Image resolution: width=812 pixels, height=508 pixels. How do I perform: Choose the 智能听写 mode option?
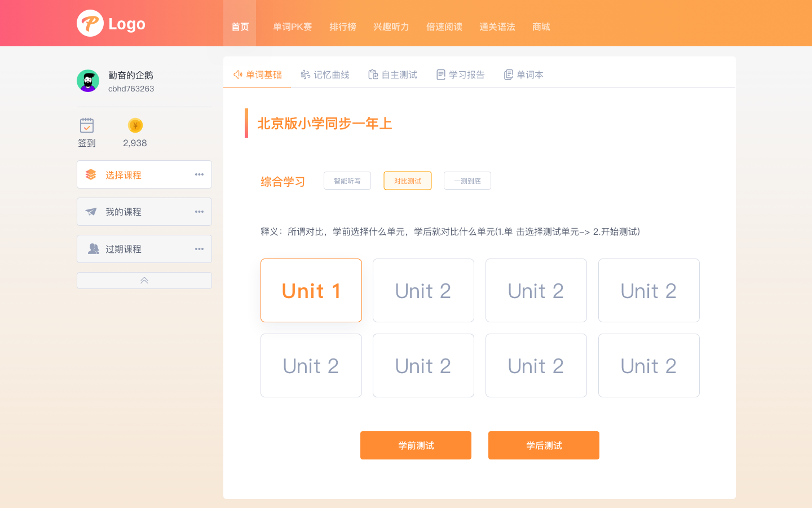[x=347, y=181]
